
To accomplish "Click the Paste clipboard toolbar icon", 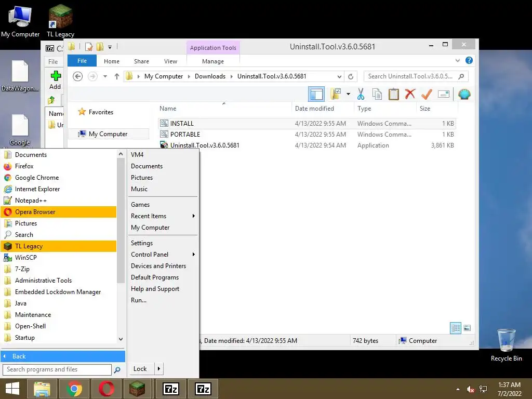I will tap(394, 94).
